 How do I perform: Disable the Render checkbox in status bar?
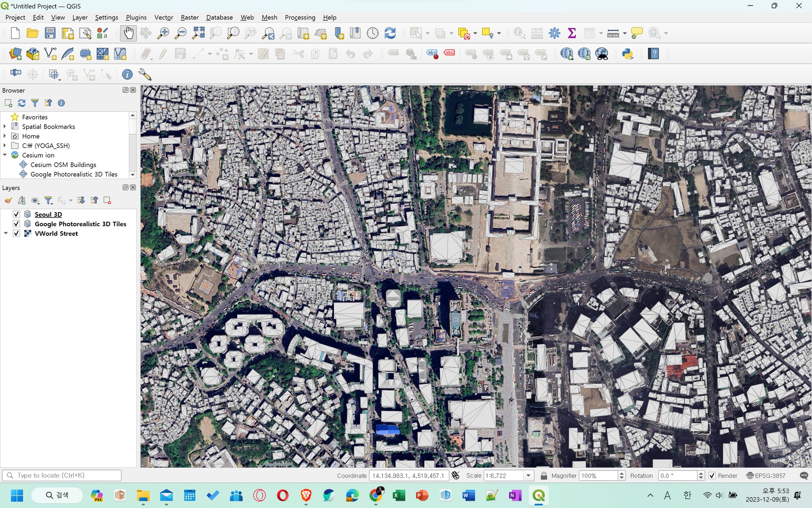click(712, 475)
